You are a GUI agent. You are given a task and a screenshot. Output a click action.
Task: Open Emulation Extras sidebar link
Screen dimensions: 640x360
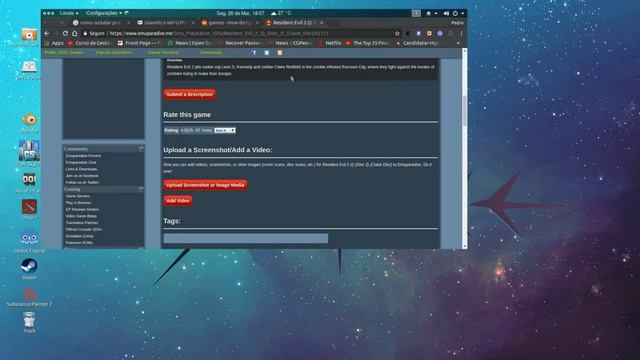(x=80, y=236)
